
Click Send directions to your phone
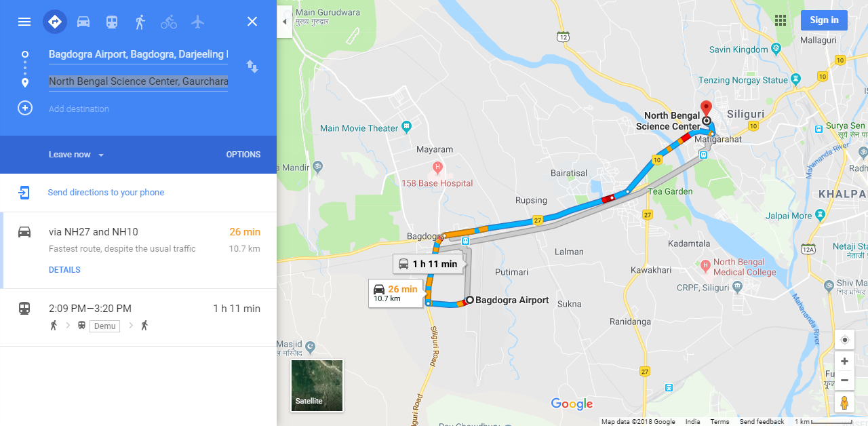(106, 193)
